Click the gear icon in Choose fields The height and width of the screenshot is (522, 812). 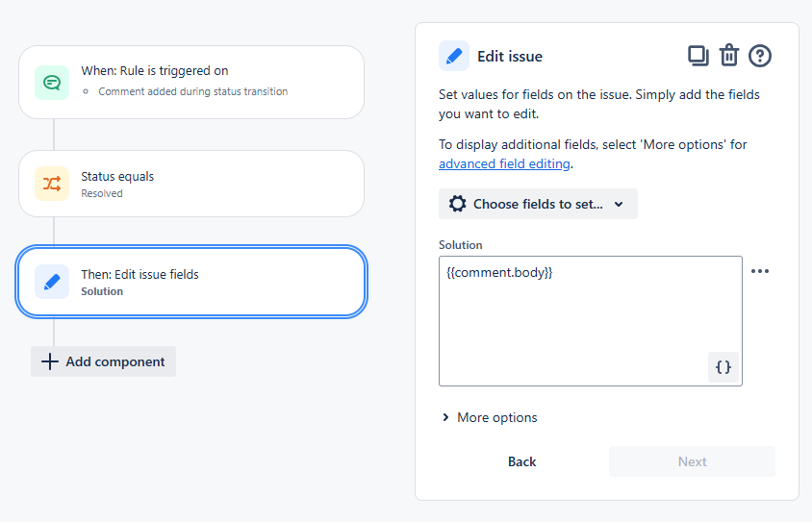pos(457,204)
